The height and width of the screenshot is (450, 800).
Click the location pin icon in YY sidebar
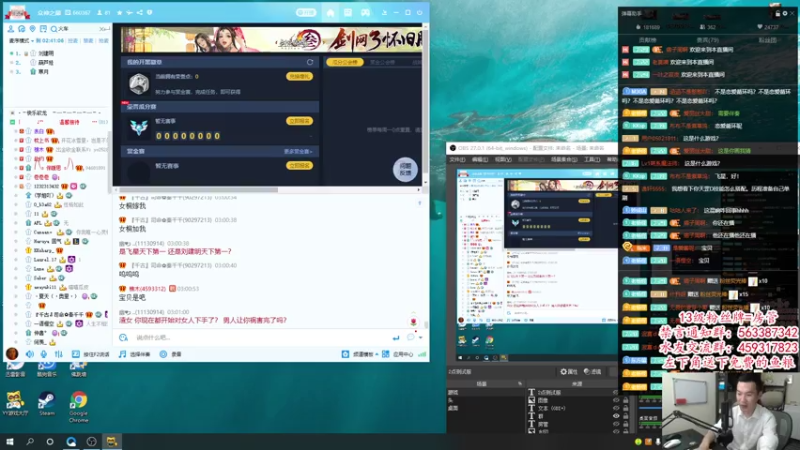[x=33, y=29]
